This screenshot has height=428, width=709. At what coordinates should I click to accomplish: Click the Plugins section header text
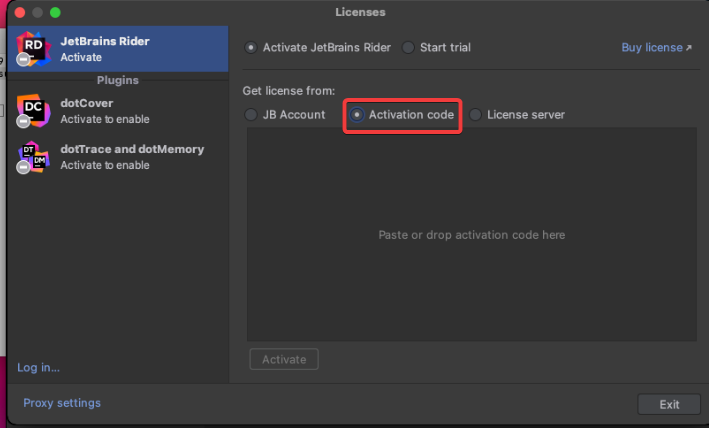(118, 80)
